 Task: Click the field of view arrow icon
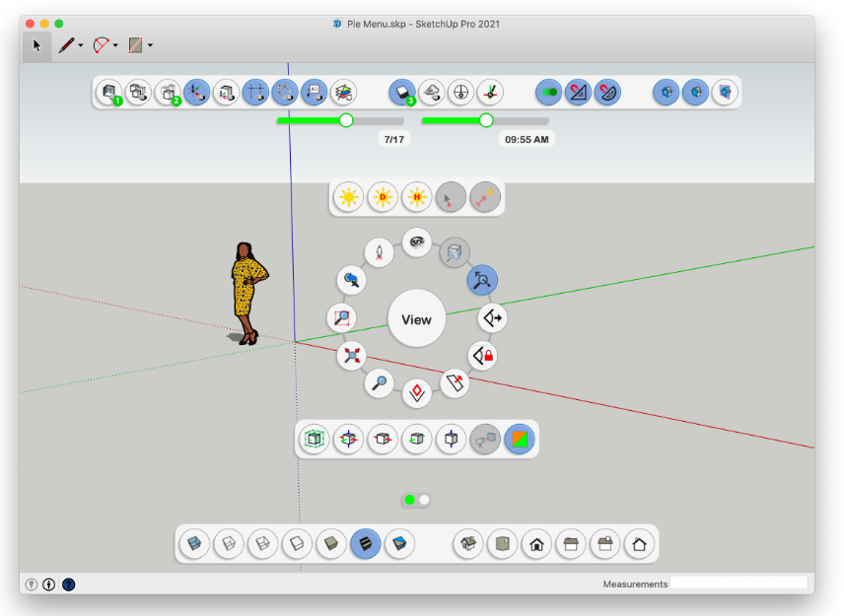pyautogui.click(x=492, y=318)
